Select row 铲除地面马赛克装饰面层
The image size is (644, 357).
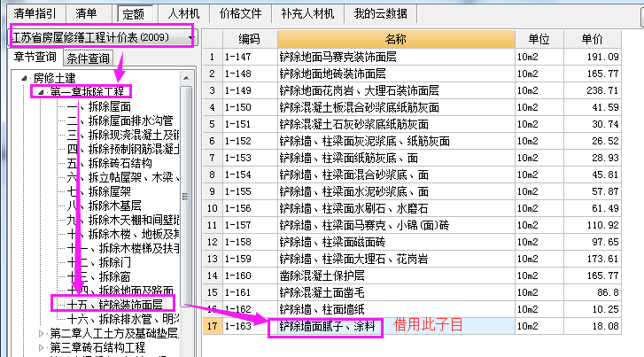(412, 57)
